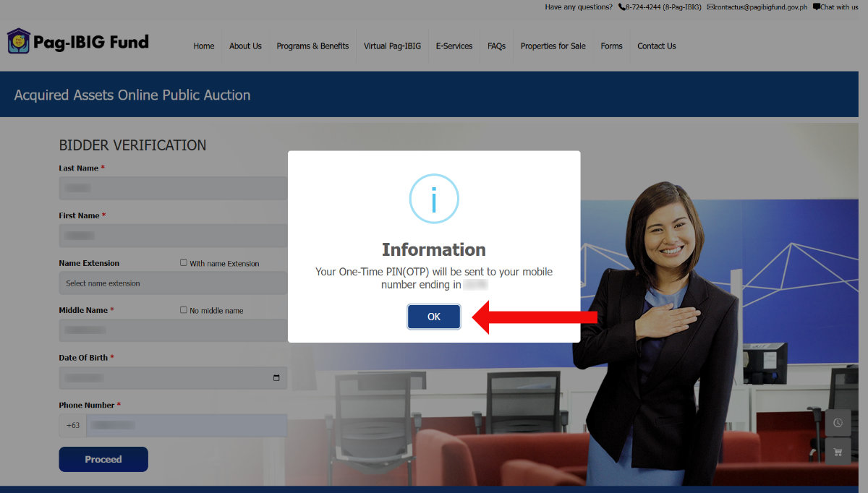Click the contactus@pagibigfund.gov.ph email link

761,7
